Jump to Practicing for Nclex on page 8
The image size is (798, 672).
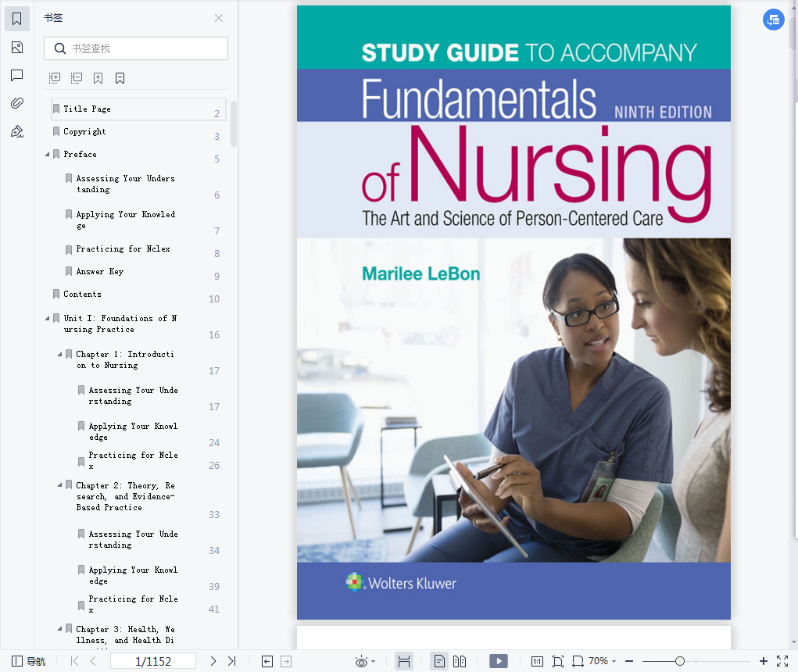[x=123, y=248]
